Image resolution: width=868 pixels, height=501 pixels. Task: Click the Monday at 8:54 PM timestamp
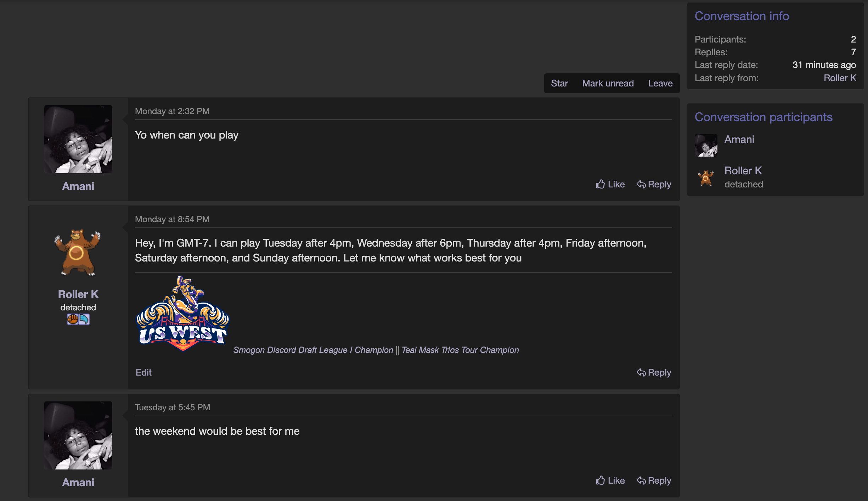[x=172, y=219]
